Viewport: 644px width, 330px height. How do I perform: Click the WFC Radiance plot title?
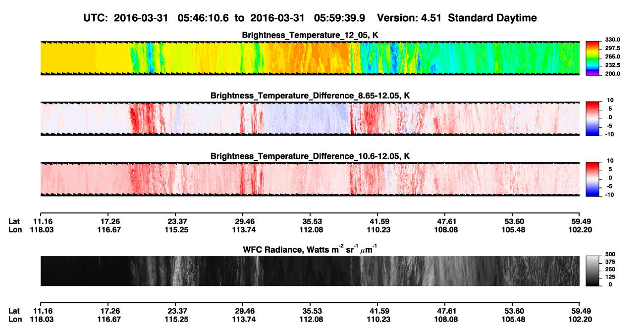coord(310,249)
